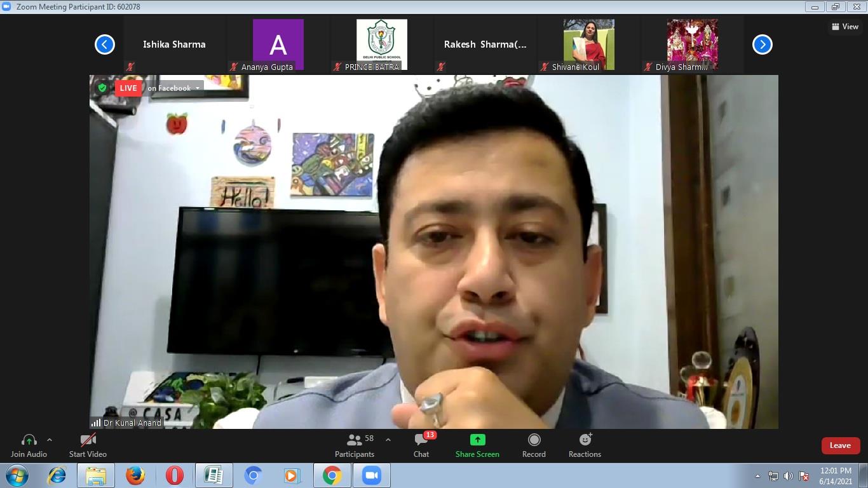Select Ananya Gupta participant tile
Image resolution: width=868 pixels, height=488 pixels.
pyautogui.click(x=278, y=44)
